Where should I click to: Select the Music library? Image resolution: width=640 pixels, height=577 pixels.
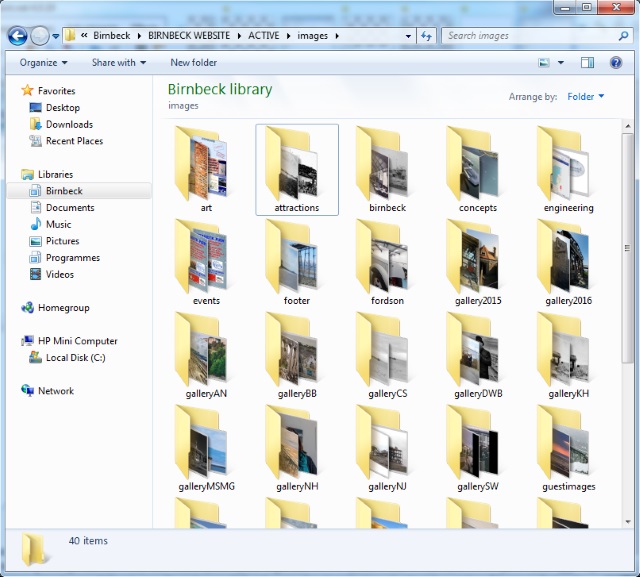pos(58,225)
